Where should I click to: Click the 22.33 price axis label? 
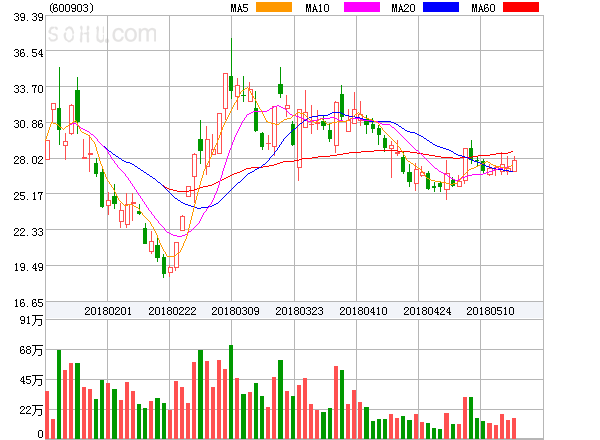tap(28, 232)
